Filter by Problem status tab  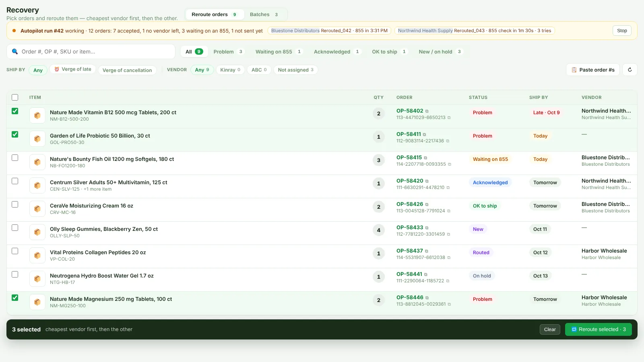click(x=228, y=51)
